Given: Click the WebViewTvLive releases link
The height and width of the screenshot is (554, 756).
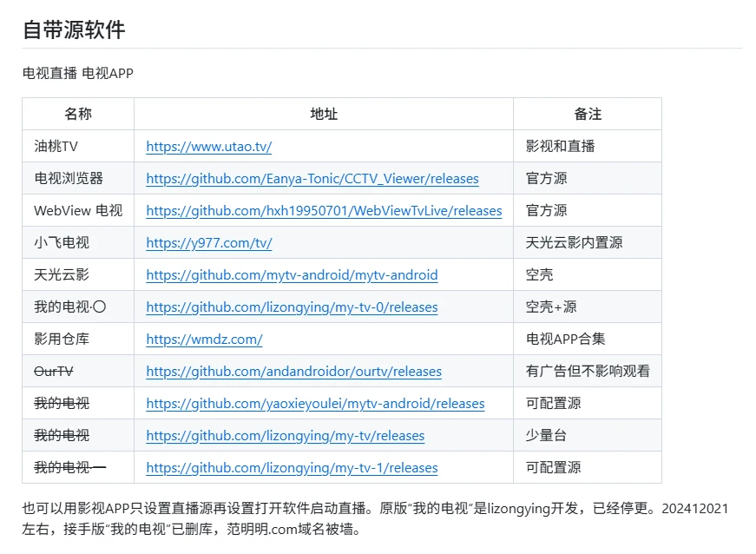Looking at the screenshot, I should click(x=324, y=211).
